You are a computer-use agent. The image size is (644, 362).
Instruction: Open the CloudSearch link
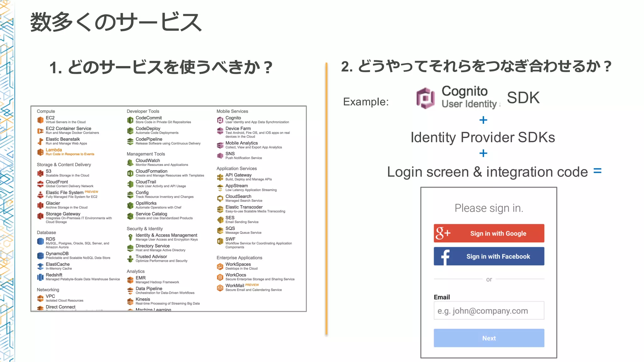coord(238,196)
